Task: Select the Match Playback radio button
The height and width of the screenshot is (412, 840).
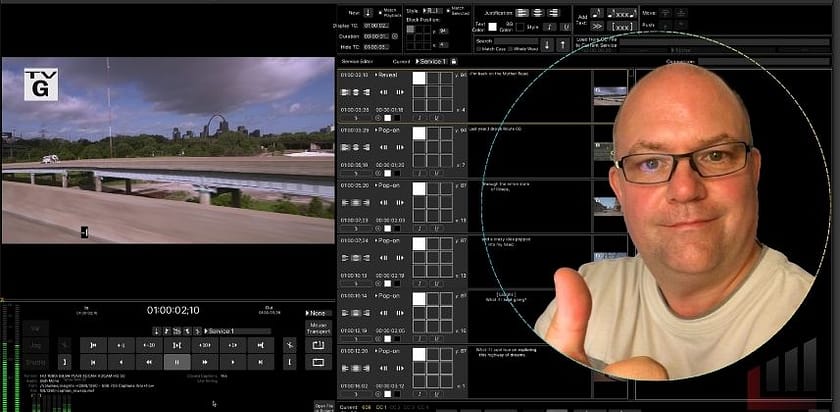Action: pos(381,12)
